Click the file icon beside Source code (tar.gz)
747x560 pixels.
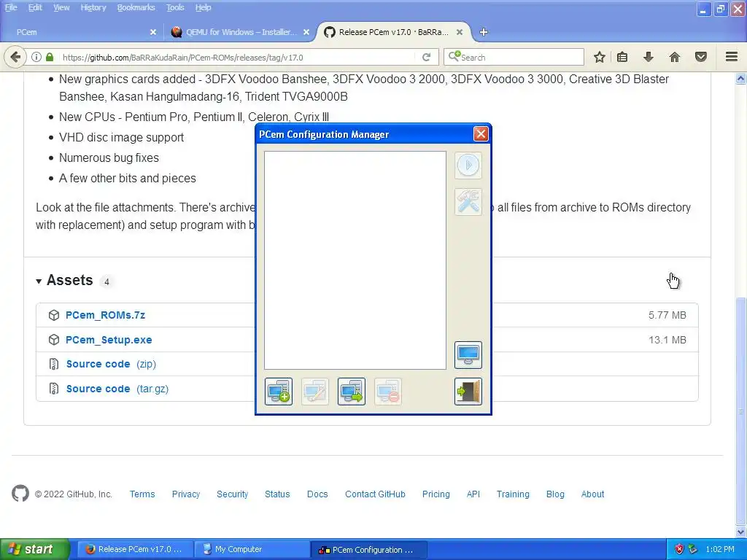54,389
